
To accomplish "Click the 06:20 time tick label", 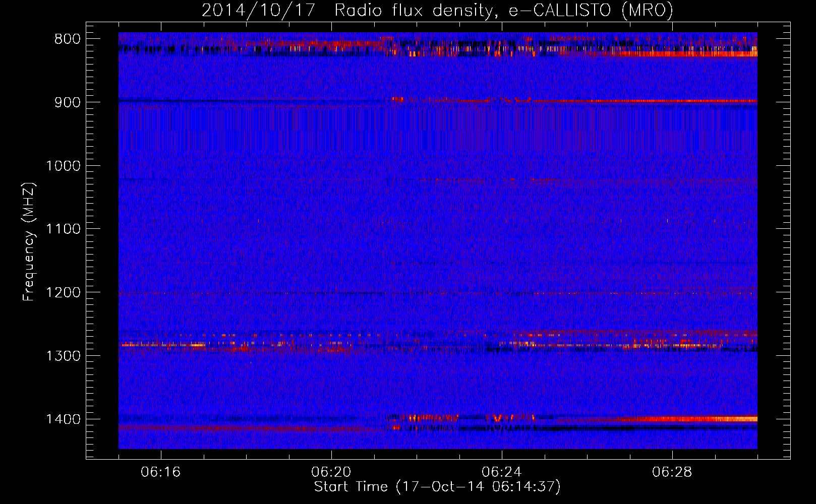I will (331, 472).
